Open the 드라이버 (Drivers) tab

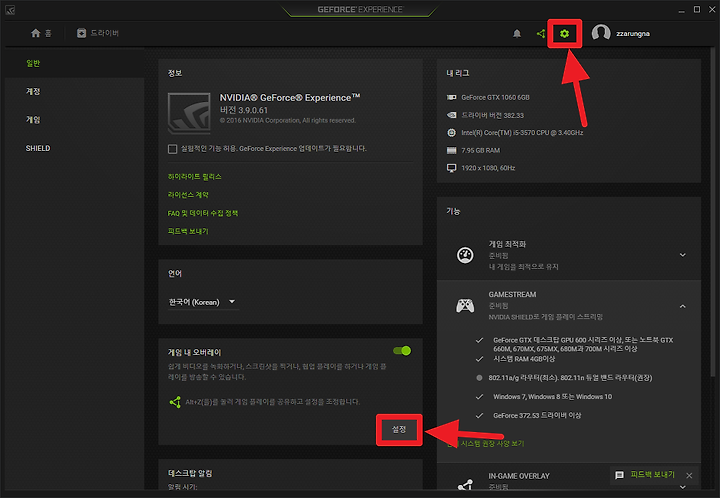[x=98, y=33]
